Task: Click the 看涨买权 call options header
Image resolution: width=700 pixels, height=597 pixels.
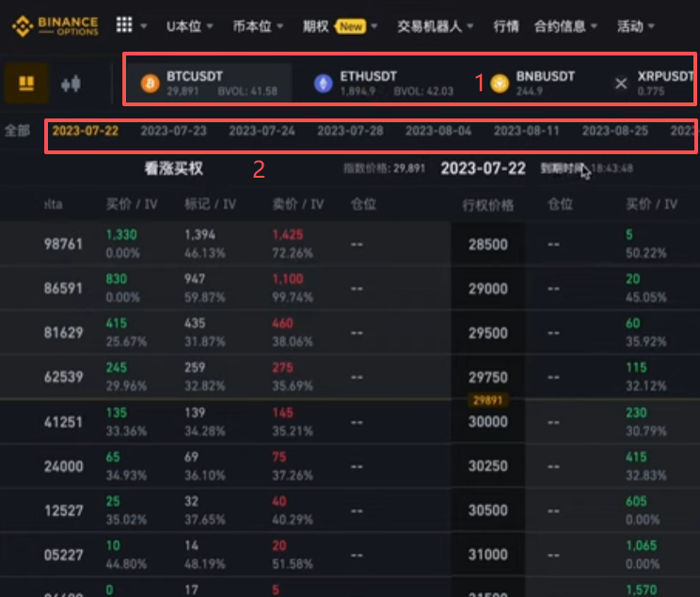Action: click(174, 168)
